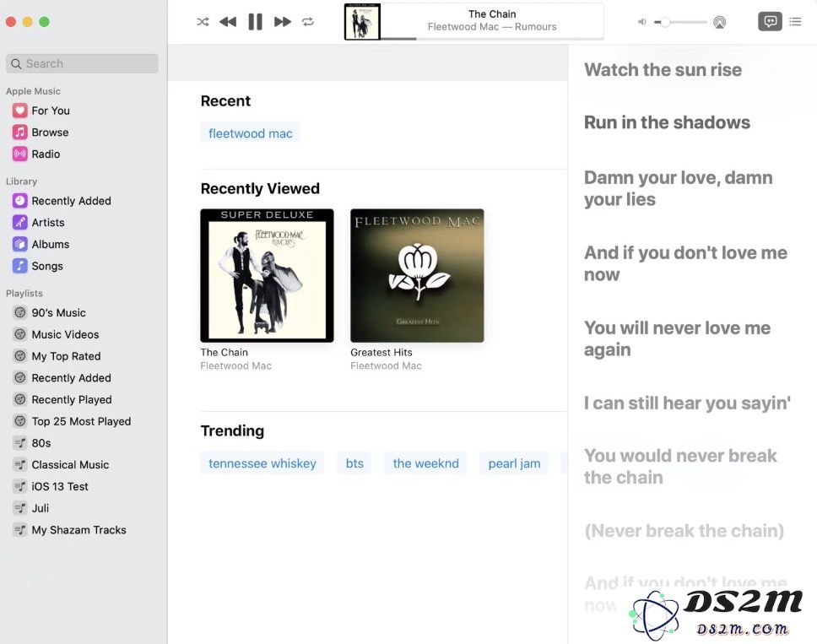
Task: Click the Albums icon
Action: [19, 244]
